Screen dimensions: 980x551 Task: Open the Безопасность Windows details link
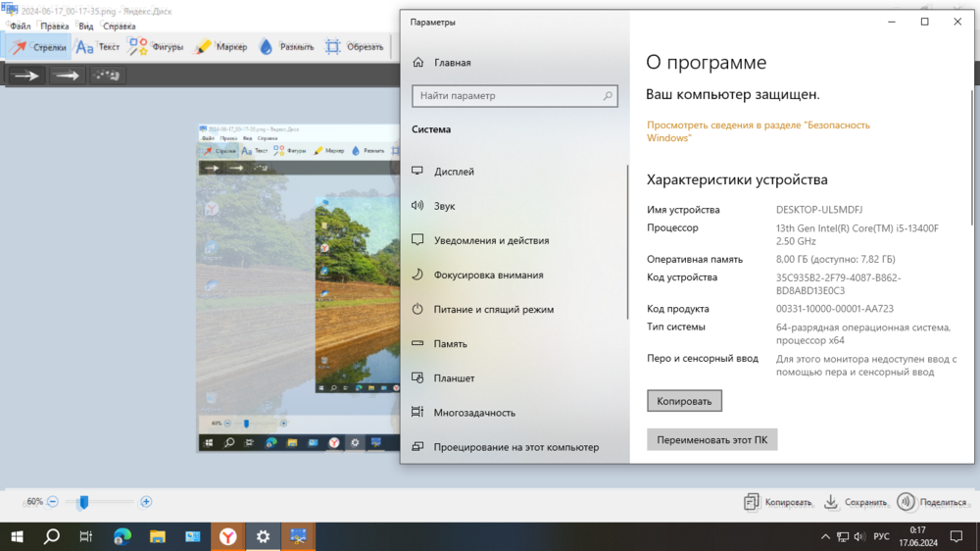click(x=759, y=131)
